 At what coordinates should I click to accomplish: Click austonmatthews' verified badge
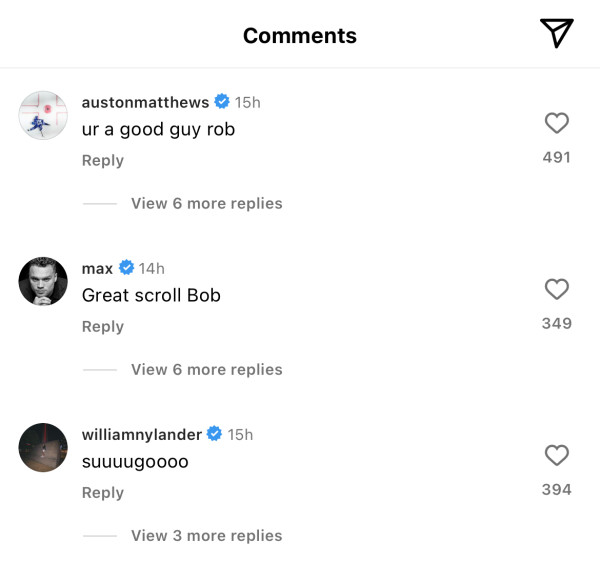pos(221,102)
